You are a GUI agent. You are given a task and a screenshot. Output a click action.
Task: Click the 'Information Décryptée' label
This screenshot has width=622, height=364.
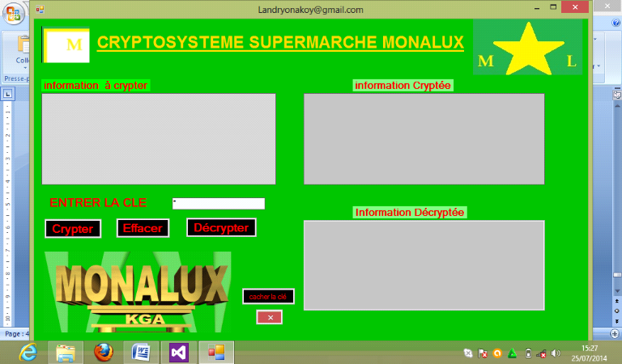409,212
